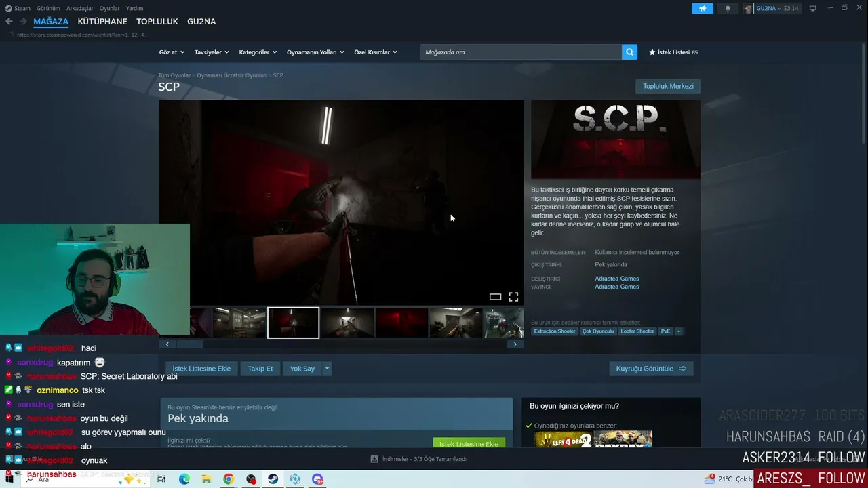Screen dimensions: 868x488
Task: Open the Steam downloads manager icon
Action: pos(374,459)
